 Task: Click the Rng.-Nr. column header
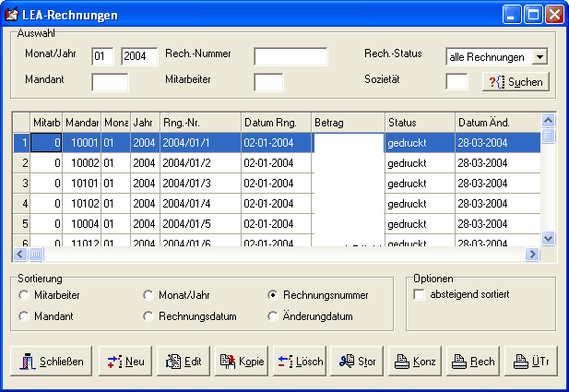(201, 123)
